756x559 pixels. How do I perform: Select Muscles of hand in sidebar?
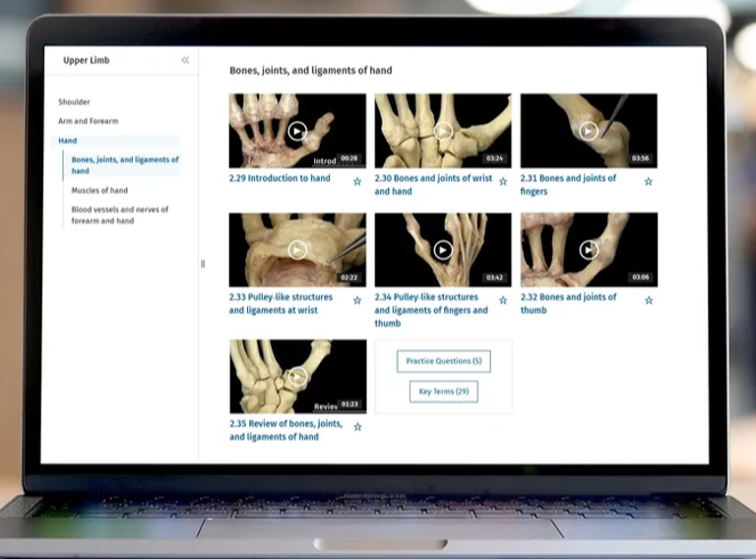pos(99,191)
